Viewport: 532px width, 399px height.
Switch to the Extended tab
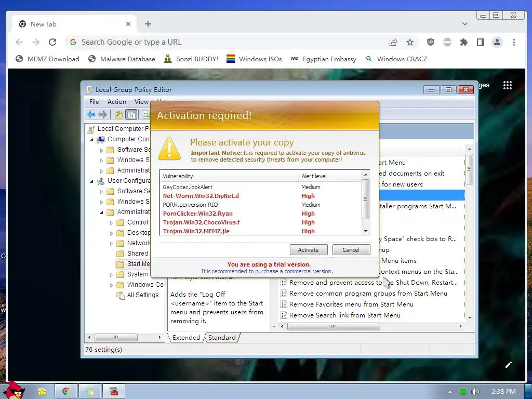187,338
